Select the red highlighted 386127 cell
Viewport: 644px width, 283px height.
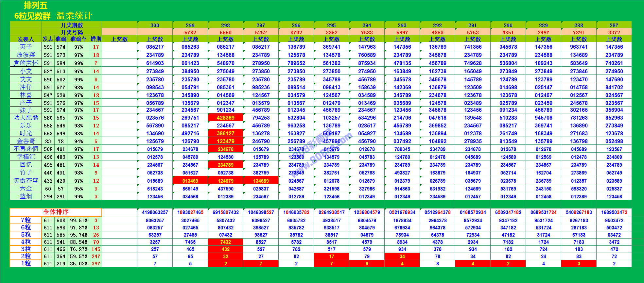point(225,133)
